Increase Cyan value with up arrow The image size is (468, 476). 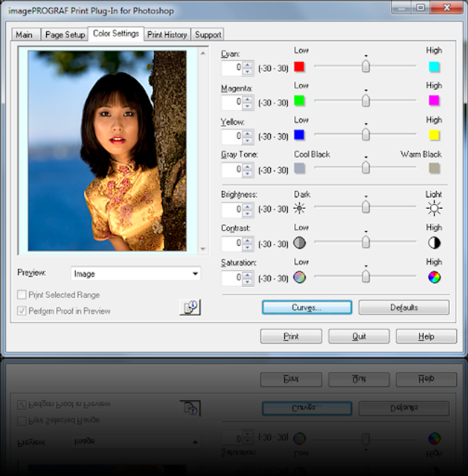click(x=248, y=65)
